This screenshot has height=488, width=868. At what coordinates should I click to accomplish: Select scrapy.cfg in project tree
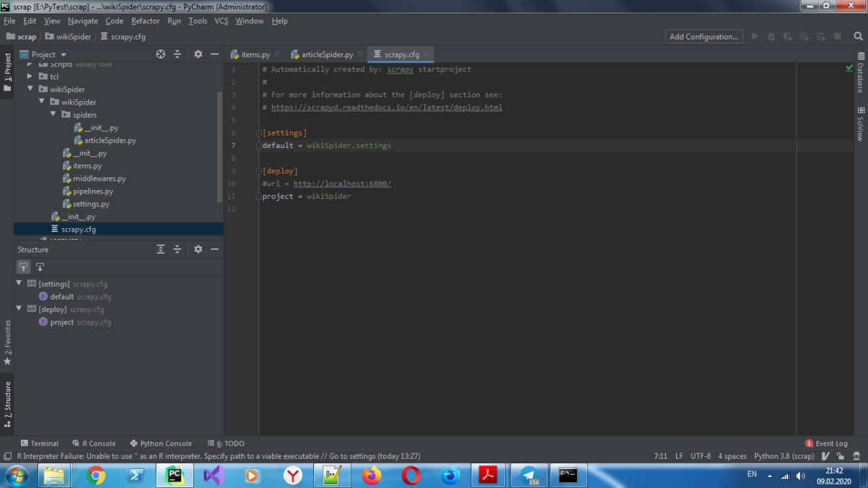pos(78,229)
